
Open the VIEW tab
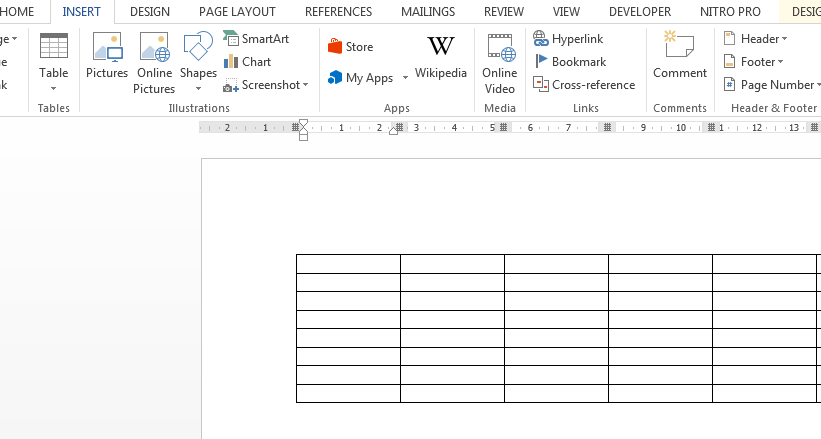click(566, 12)
